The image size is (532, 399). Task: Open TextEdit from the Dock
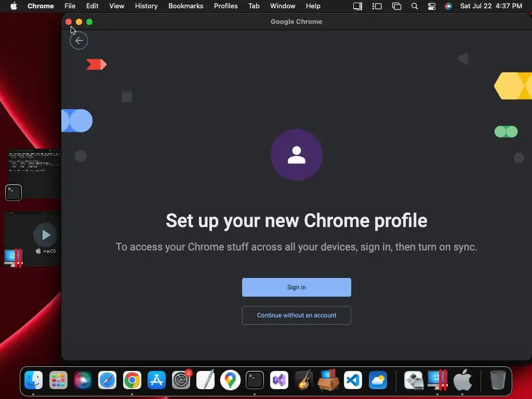(x=206, y=379)
